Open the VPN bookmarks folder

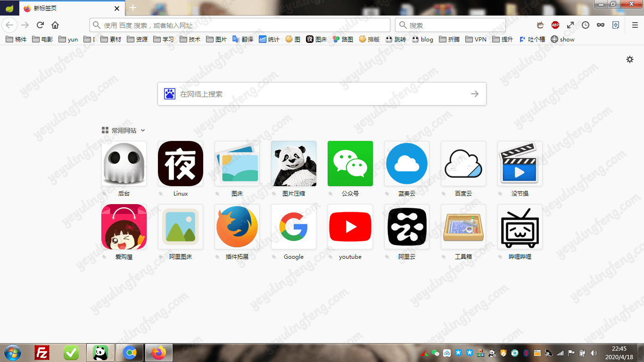click(x=476, y=39)
